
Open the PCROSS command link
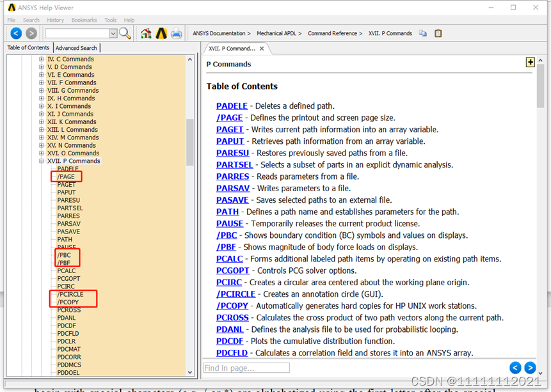click(232, 318)
